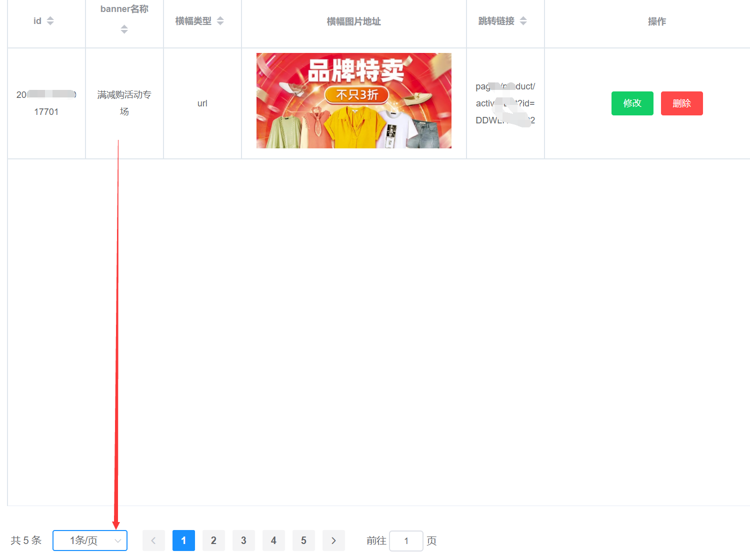Select the url type cell

coord(202,103)
